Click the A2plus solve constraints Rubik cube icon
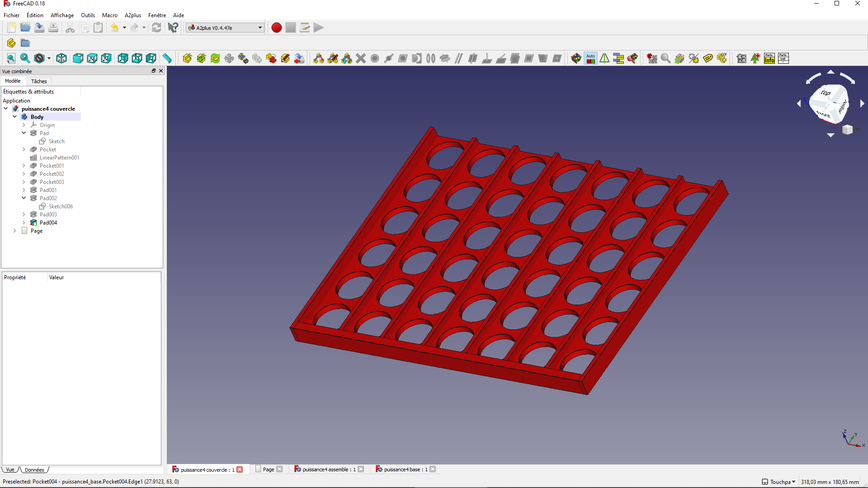This screenshot has height=488, width=868. 576,58
